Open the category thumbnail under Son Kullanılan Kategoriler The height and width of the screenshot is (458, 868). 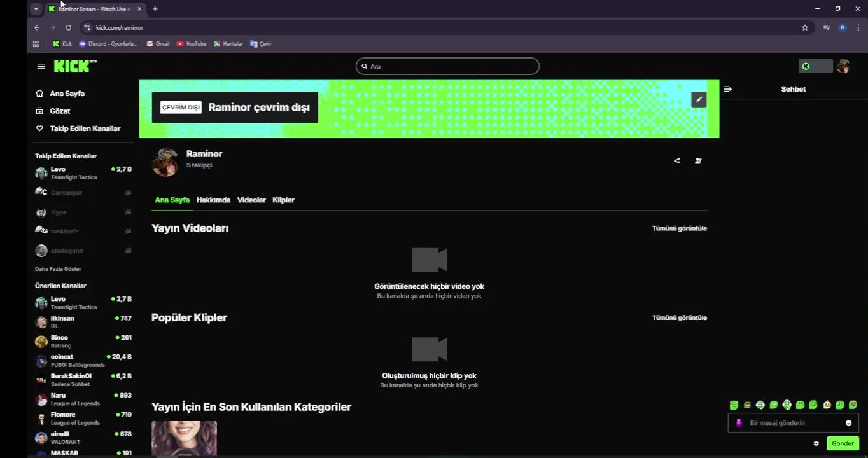click(184, 438)
